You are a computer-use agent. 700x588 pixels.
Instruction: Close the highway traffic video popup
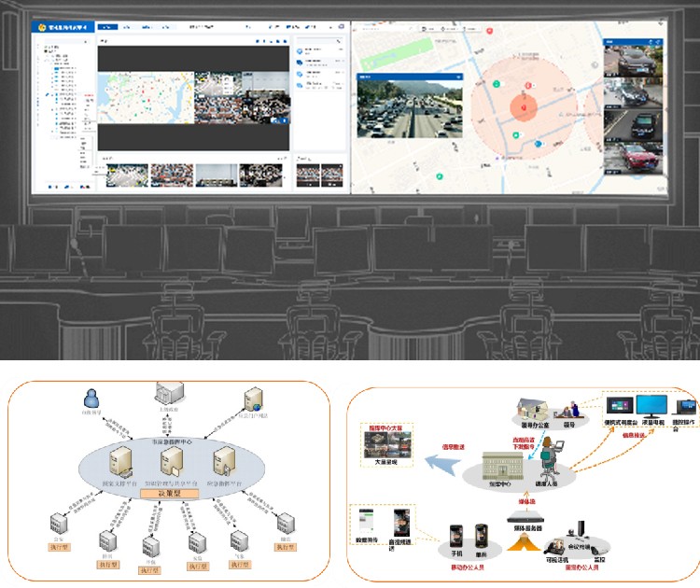coord(458,77)
